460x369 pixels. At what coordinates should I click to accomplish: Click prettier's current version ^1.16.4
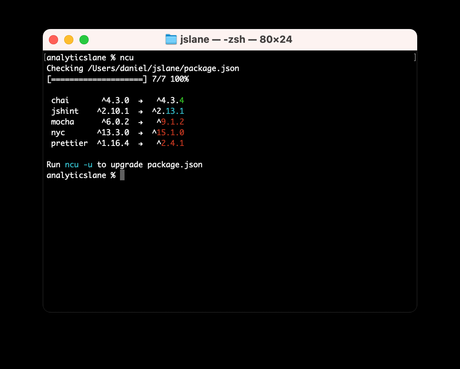pyautogui.click(x=113, y=143)
